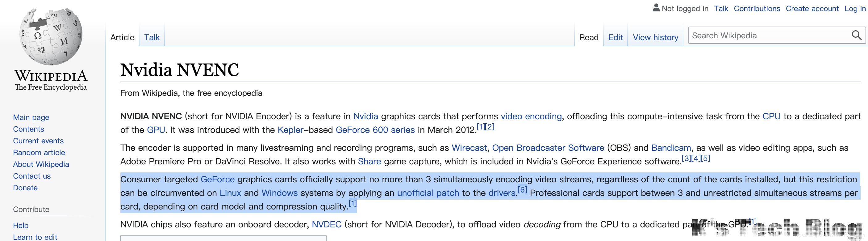Follow the Open Broadcaster Software link
868x241 pixels.
point(548,148)
